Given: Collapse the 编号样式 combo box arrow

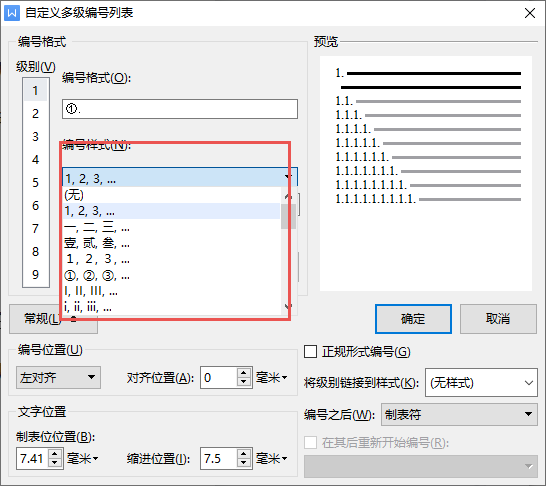Looking at the screenshot, I should (x=288, y=177).
